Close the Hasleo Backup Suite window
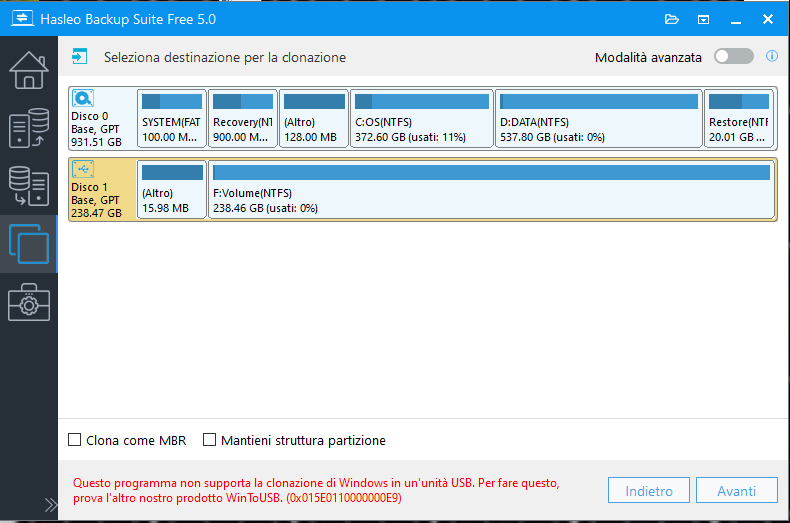The width and height of the screenshot is (790, 523). point(767,19)
